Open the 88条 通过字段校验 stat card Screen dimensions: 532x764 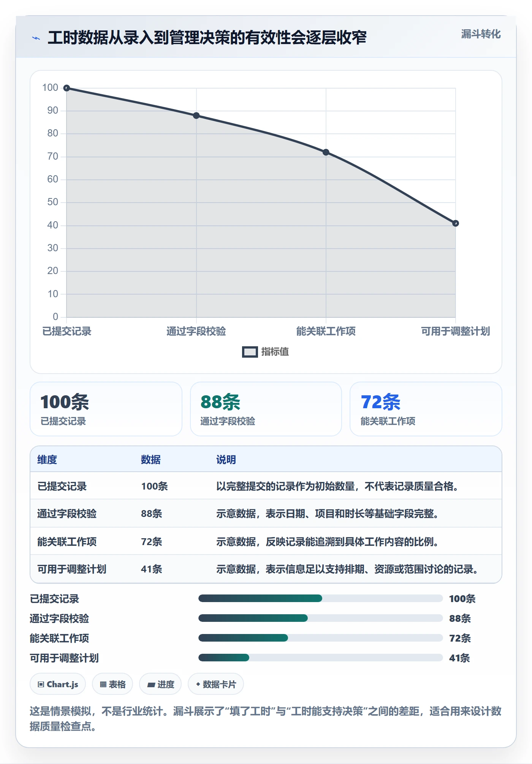coord(266,409)
